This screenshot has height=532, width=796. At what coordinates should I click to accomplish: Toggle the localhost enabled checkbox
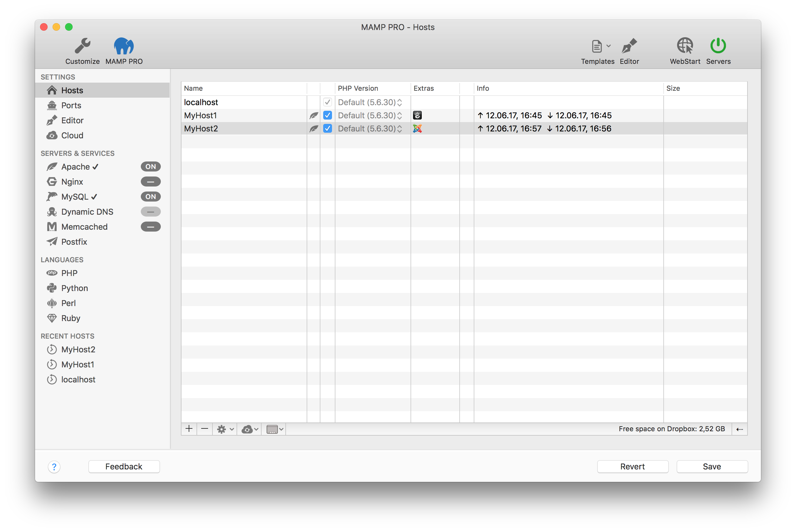tap(327, 102)
